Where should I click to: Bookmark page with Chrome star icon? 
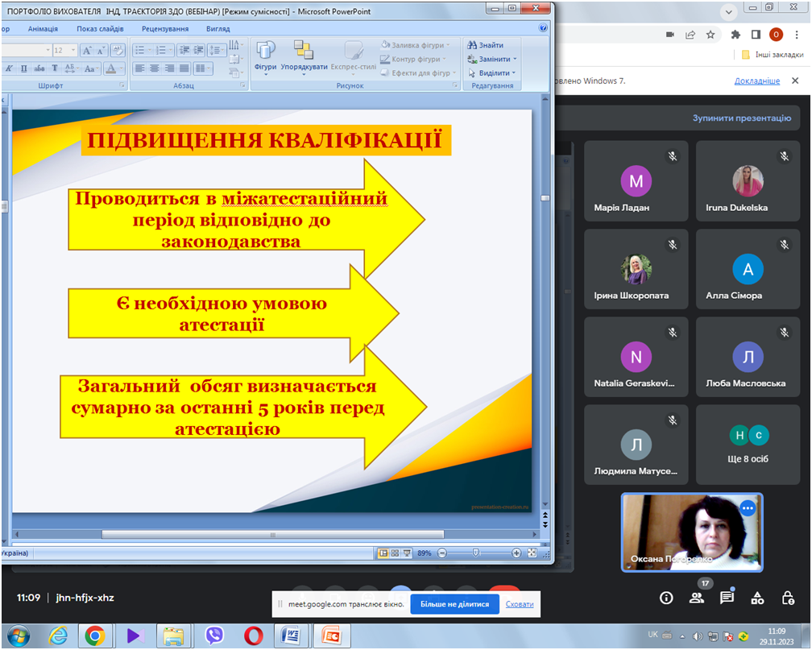coord(710,35)
